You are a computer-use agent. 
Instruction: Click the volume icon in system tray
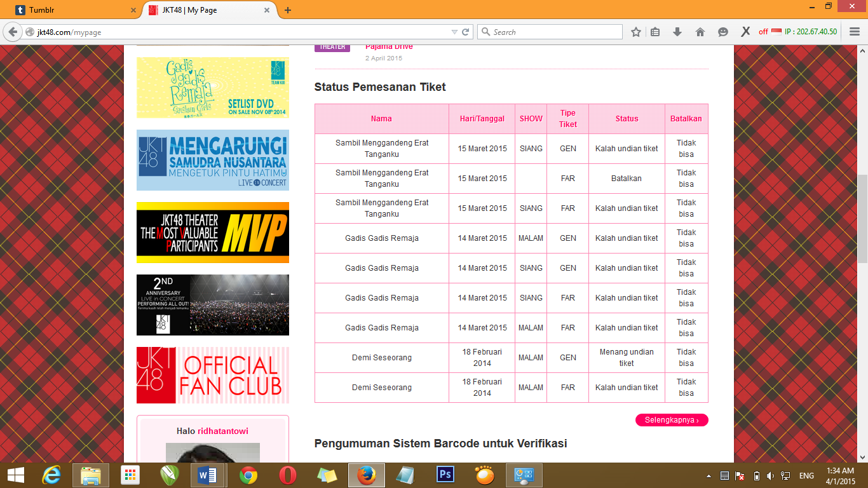(770, 476)
